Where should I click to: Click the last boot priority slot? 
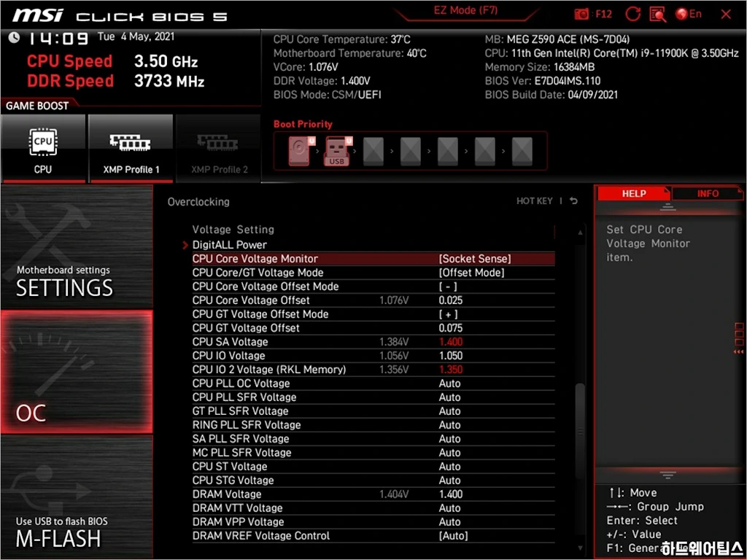[x=522, y=152]
